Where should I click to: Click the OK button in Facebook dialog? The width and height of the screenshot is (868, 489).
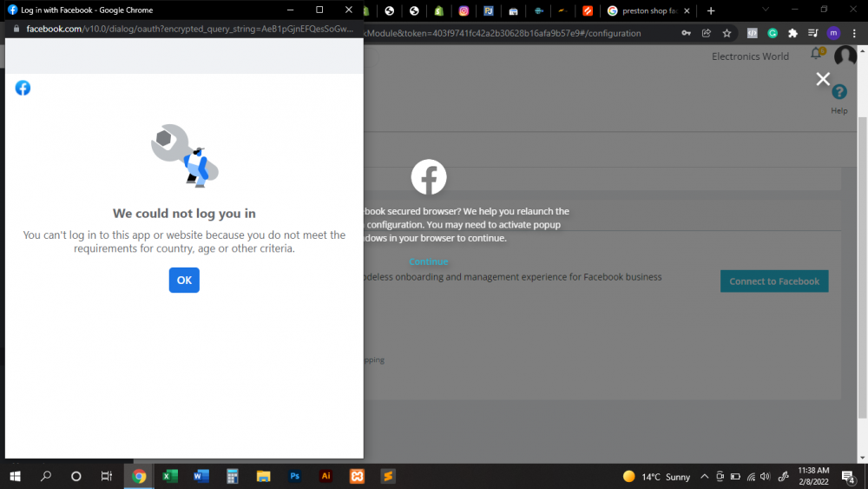pos(184,281)
